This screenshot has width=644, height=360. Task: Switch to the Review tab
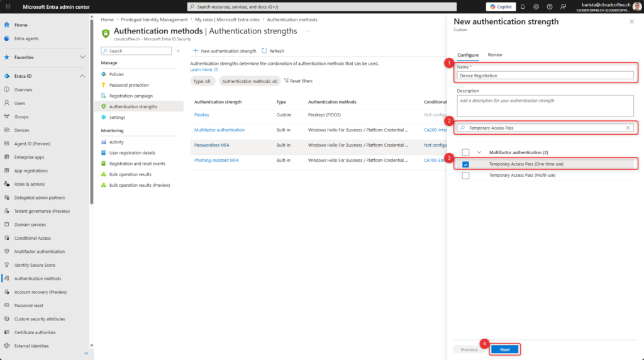click(x=494, y=55)
